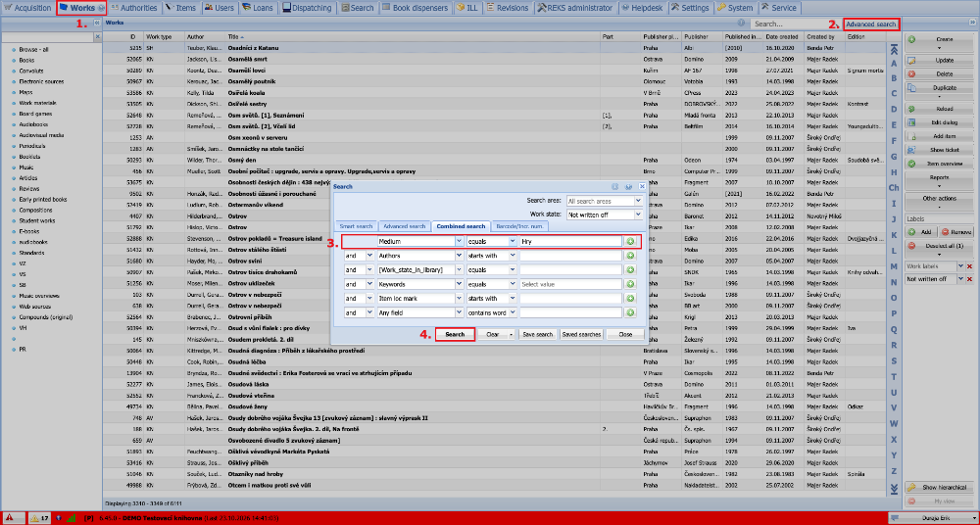Expand the Authors field dropdown
This screenshot has width=980, height=525.
click(x=459, y=256)
